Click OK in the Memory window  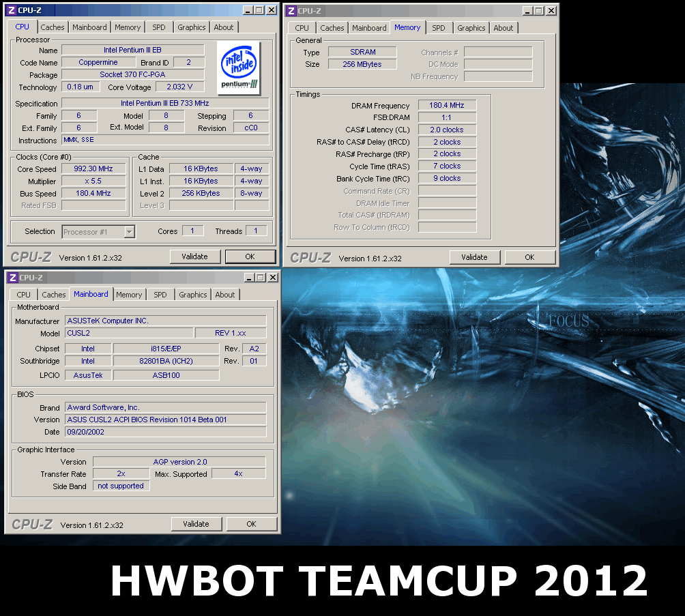[x=530, y=257]
